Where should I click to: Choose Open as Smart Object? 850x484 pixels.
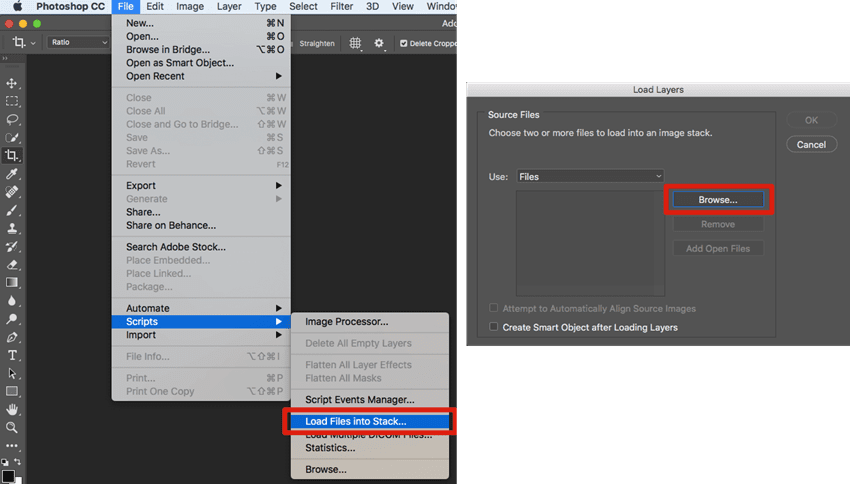pyautogui.click(x=201, y=63)
